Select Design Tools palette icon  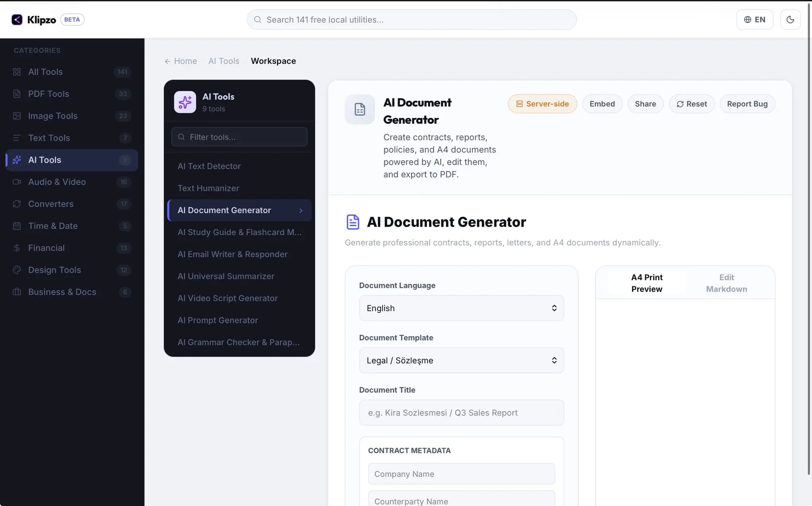tap(17, 270)
